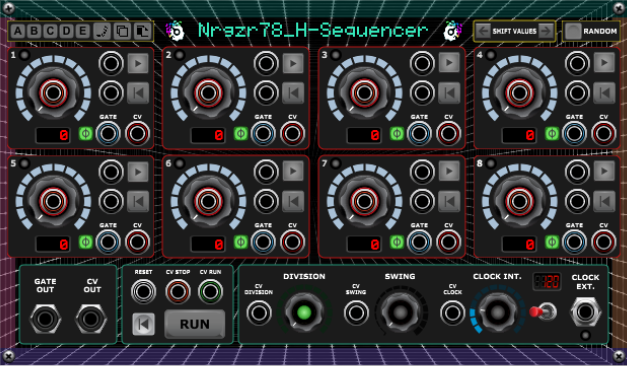Shift values left with arrow button

pos(483,31)
